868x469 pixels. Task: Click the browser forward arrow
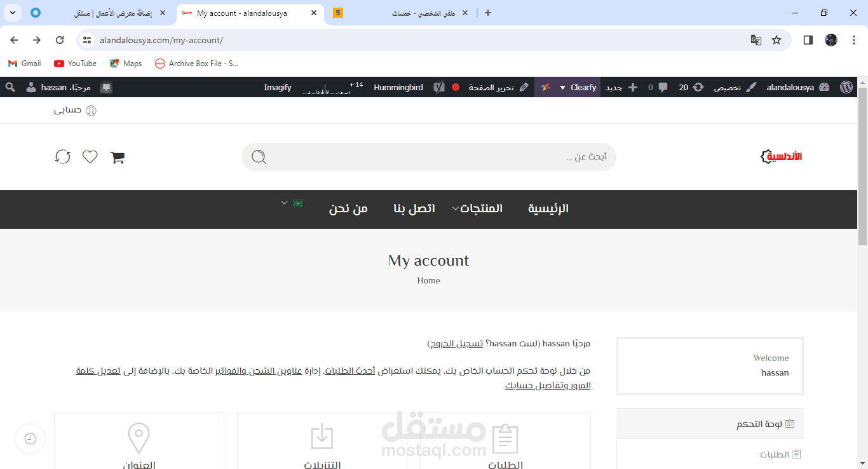[37, 40]
